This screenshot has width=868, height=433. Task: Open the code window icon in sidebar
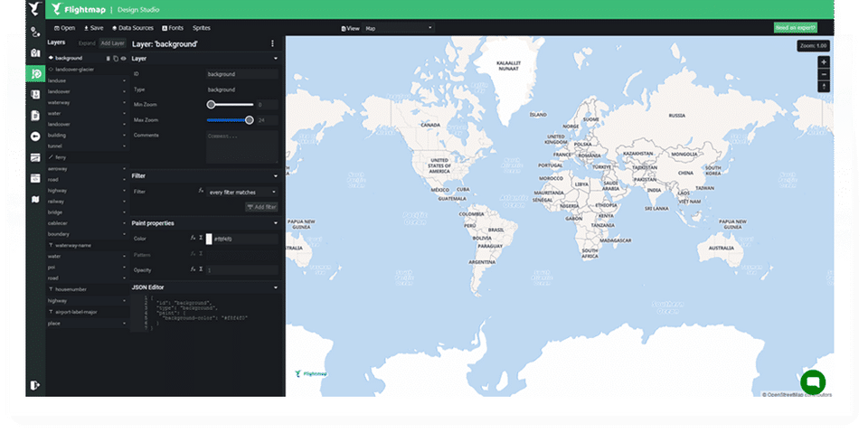35,178
